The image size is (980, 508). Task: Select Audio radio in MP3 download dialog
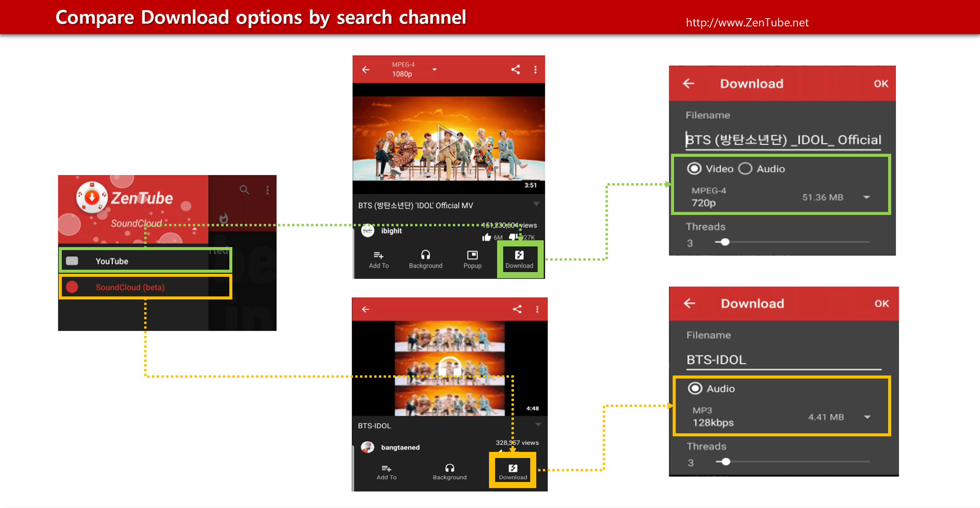pyautogui.click(x=695, y=389)
